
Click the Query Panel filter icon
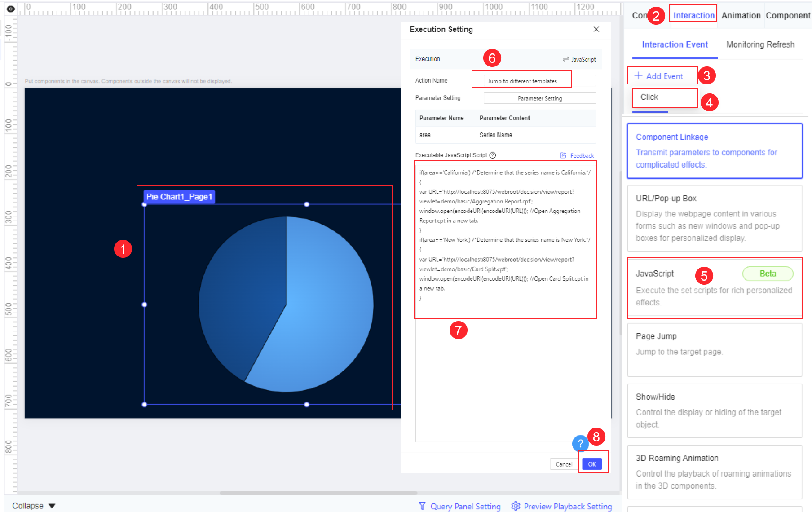[x=422, y=506]
